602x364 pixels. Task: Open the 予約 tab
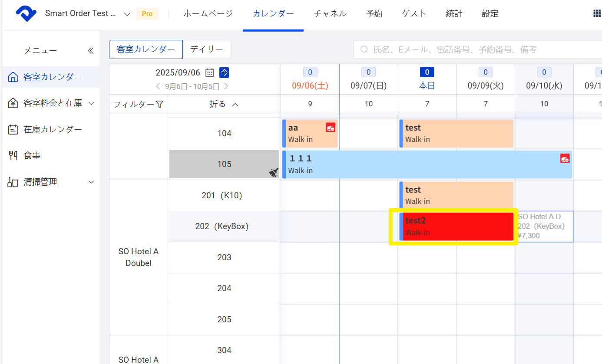coord(374,14)
